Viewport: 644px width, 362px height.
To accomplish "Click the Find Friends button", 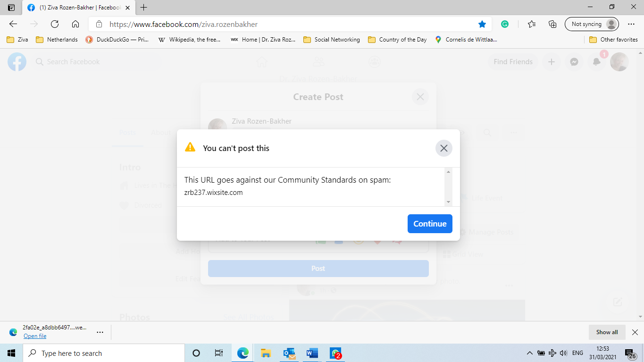I will [x=513, y=62].
